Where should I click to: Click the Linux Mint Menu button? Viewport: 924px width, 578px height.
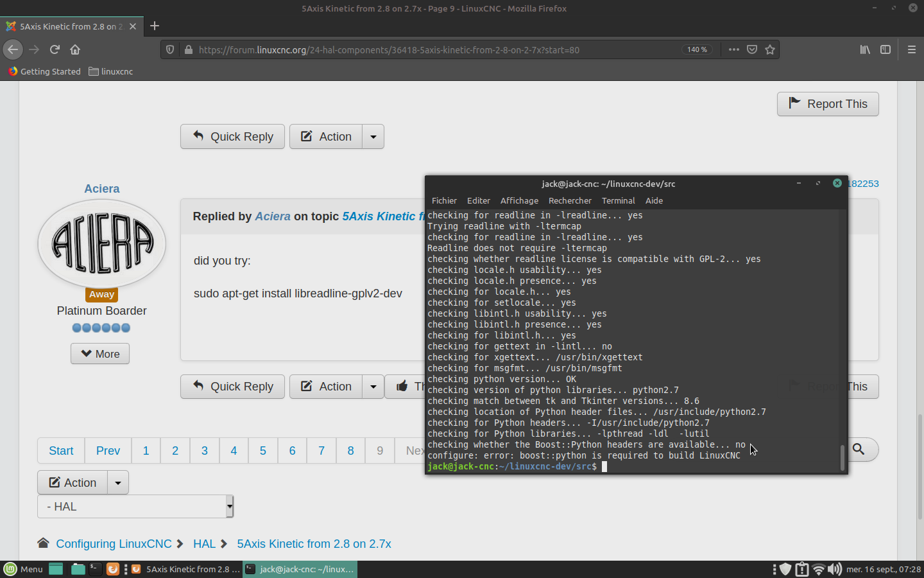click(x=23, y=569)
